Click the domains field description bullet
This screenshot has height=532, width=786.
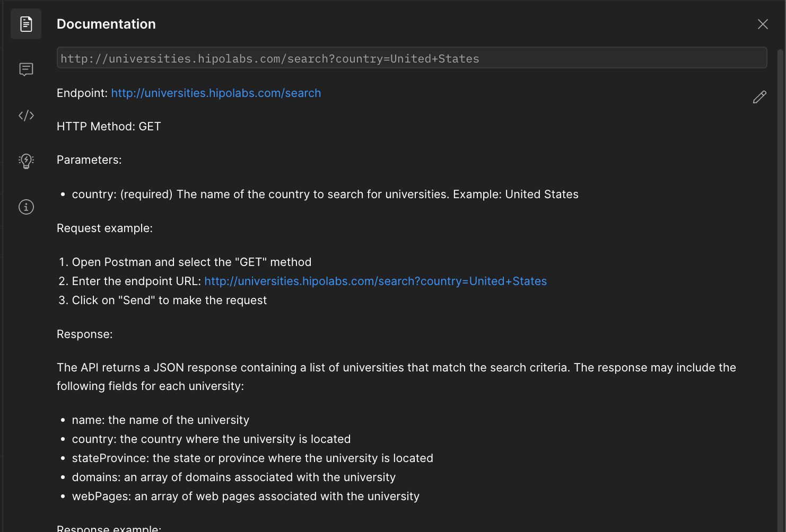click(x=233, y=477)
